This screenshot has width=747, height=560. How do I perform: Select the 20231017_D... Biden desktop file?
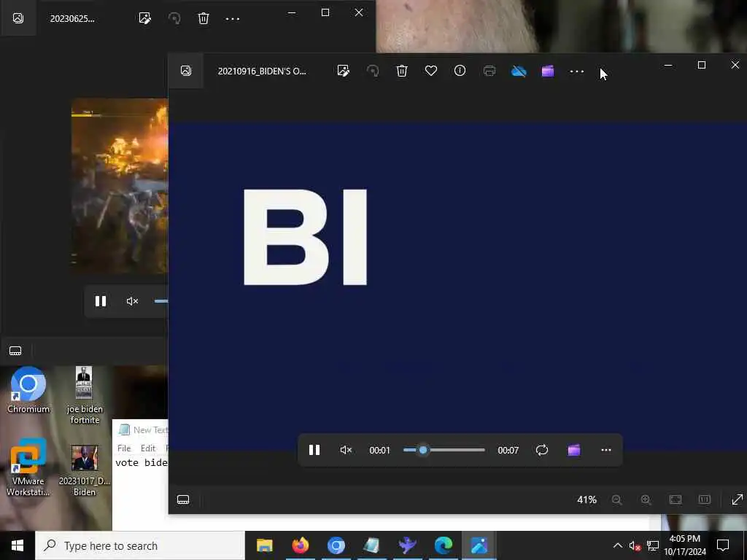point(85,471)
